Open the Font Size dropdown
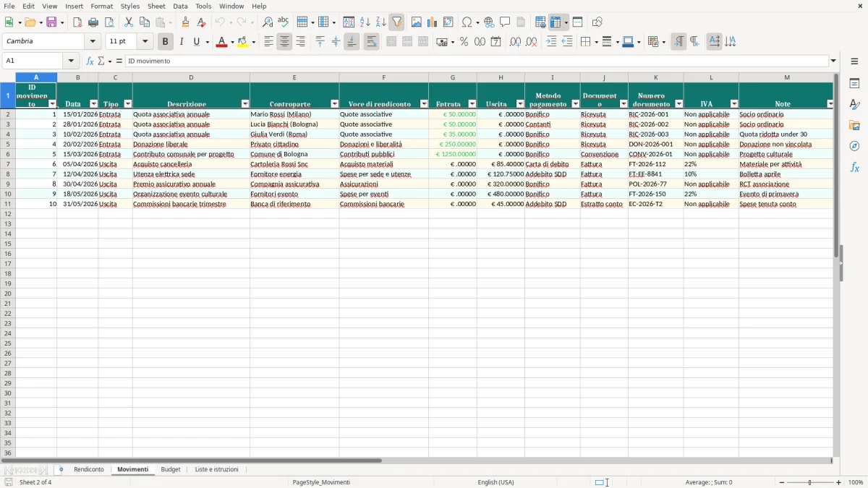The image size is (868, 488). click(145, 42)
